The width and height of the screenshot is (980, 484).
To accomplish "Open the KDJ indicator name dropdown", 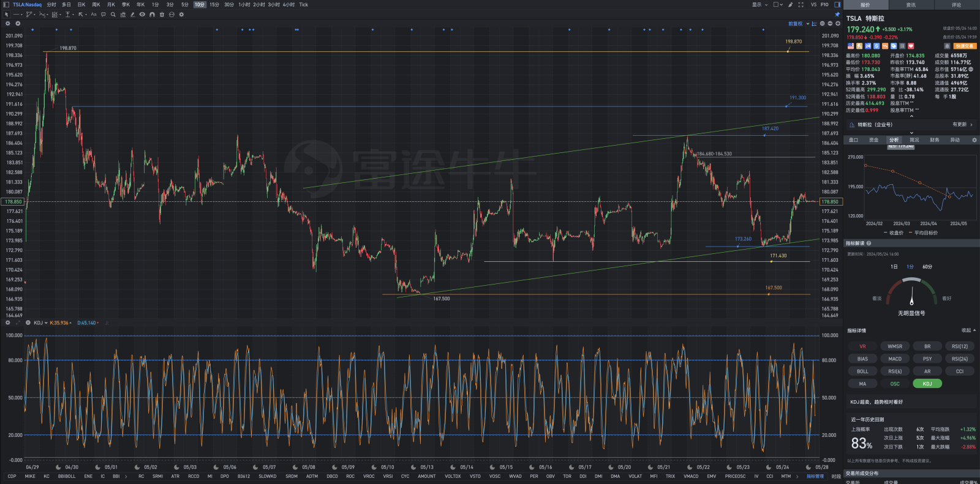I will click(40, 322).
